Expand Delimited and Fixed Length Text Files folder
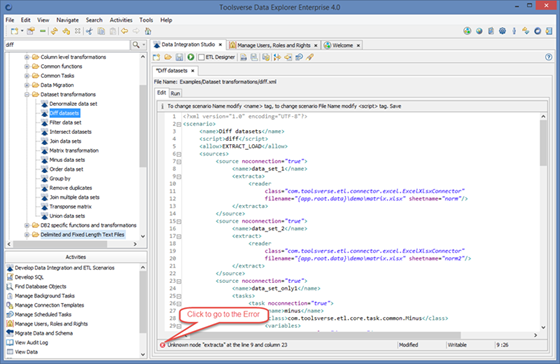 [27, 235]
